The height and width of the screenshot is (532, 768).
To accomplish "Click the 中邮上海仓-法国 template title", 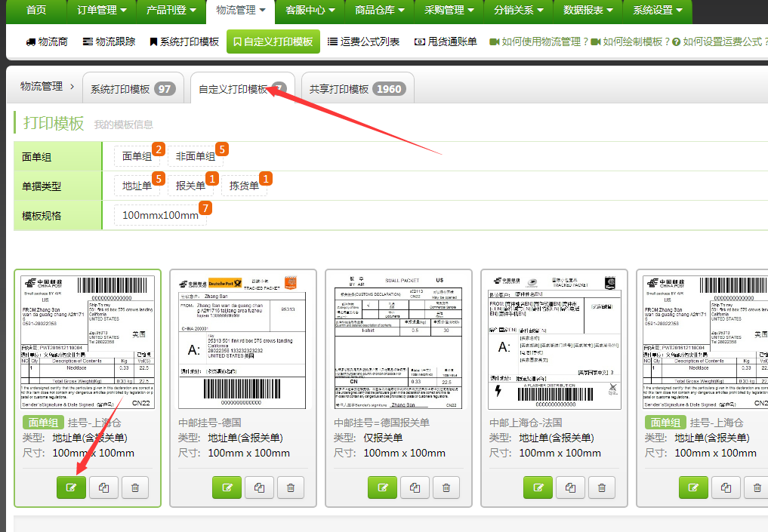I will [x=526, y=423].
